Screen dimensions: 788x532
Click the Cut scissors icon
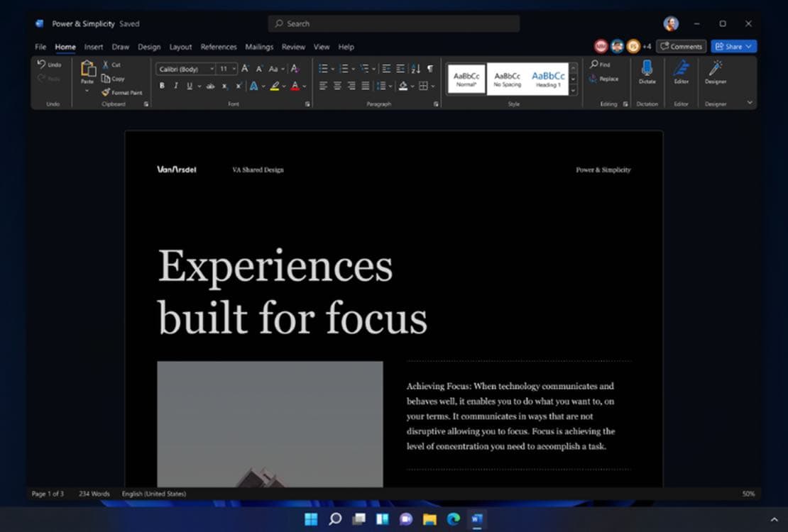[x=106, y=65]
